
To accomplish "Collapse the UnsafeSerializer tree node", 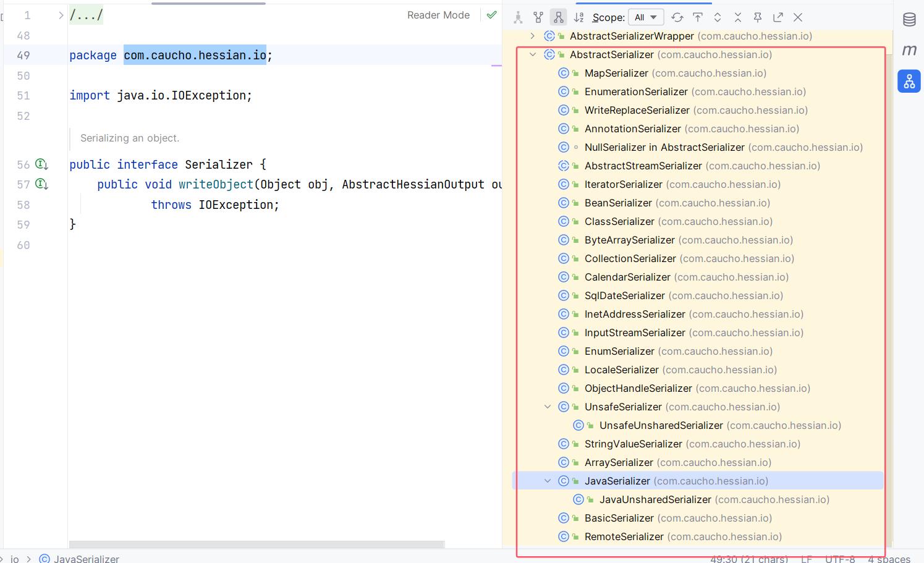I will click(x=548, y=407).
